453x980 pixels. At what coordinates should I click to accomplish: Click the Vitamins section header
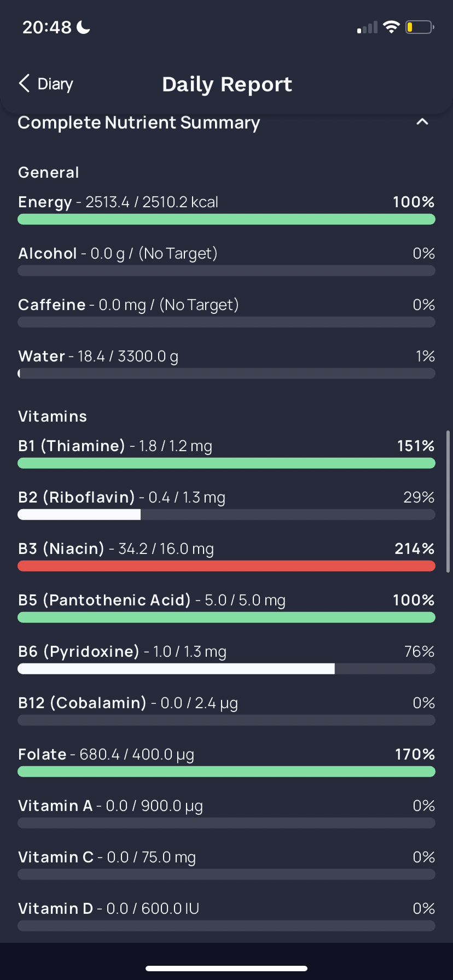tap(53, 416)
